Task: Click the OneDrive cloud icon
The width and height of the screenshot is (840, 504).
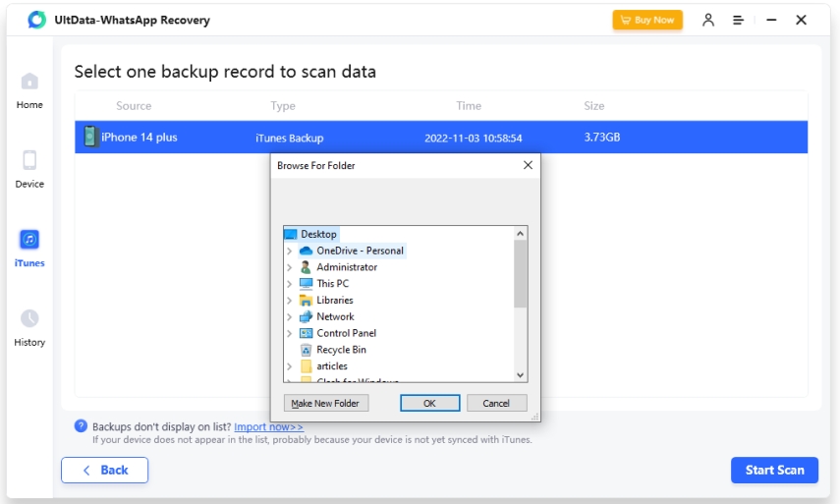Action: coord(306,251)
